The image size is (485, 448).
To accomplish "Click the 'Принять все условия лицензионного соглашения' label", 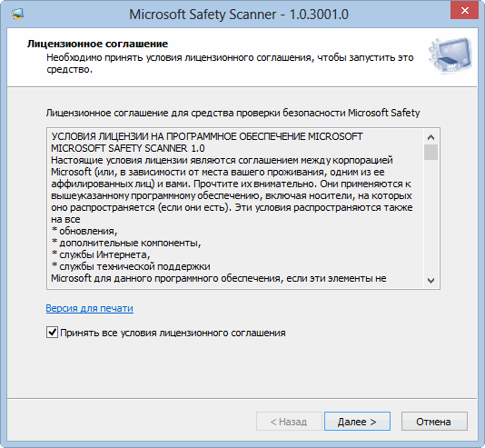I will (173, 333).
